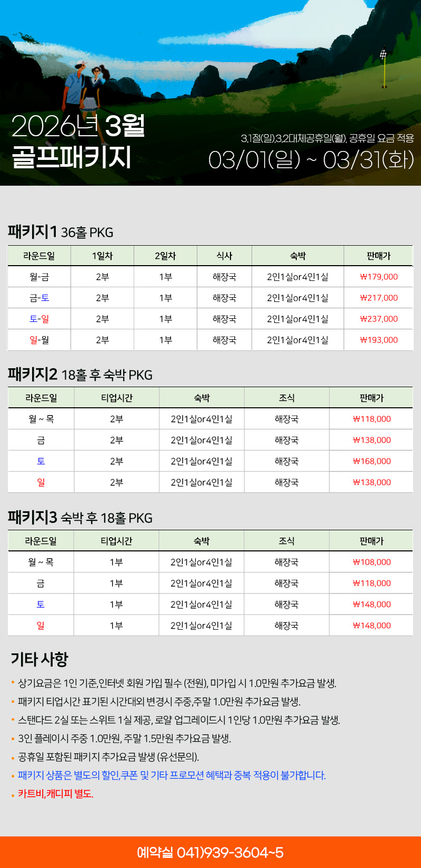Click the 식사 column header in 패키지1
Viewport: 421px width, 868px height.
tap(224, 256)
